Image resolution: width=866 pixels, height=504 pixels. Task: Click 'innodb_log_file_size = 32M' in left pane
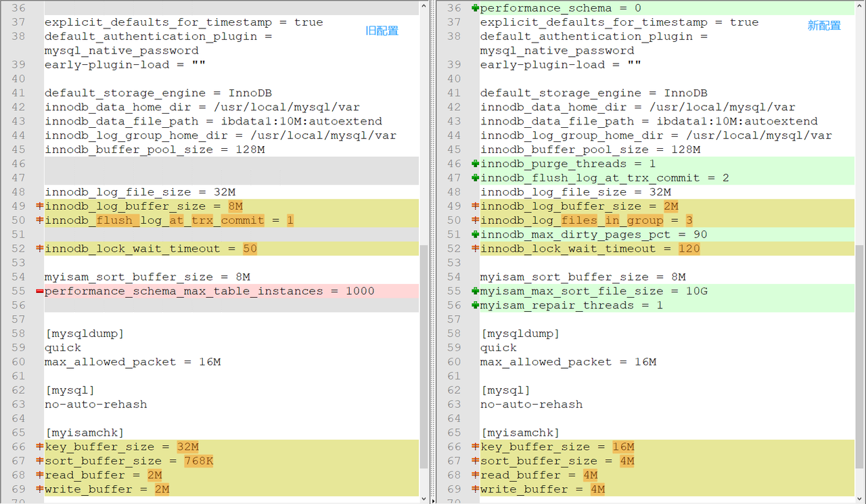(x=140, y=192)
